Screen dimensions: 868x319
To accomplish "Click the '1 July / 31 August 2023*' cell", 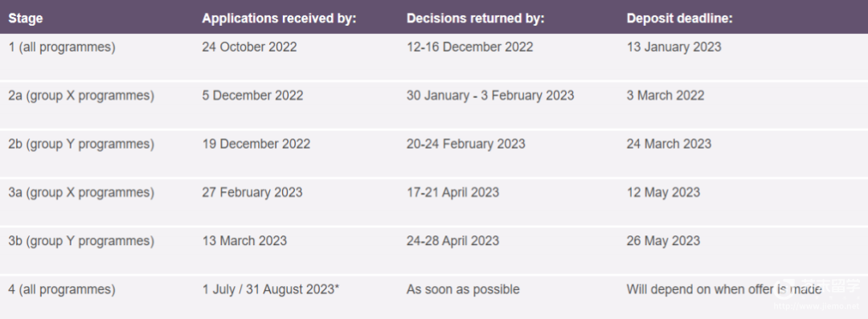I will point(271,289).
